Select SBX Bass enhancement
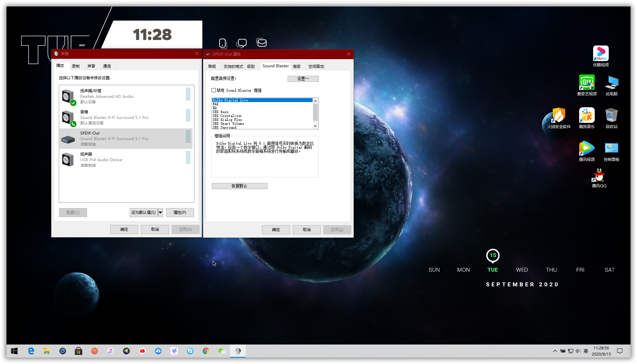This screenshot has width=637, height=364. click(262, 112)
